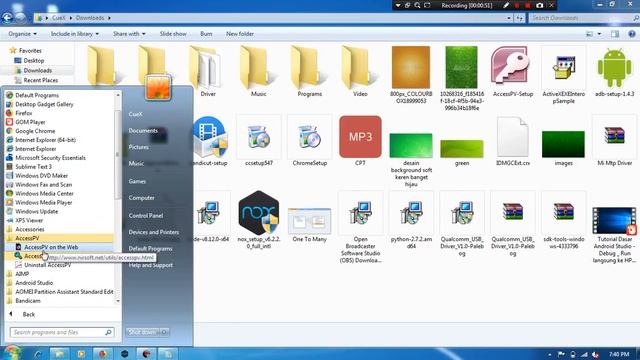Viewport: 640px width, 360px height.
Task: Open the ccsetup547 installer
Action: (x=259, y=141)
